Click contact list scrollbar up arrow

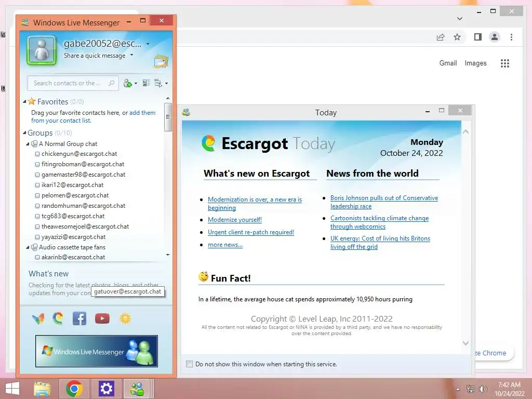click(168, 98)
